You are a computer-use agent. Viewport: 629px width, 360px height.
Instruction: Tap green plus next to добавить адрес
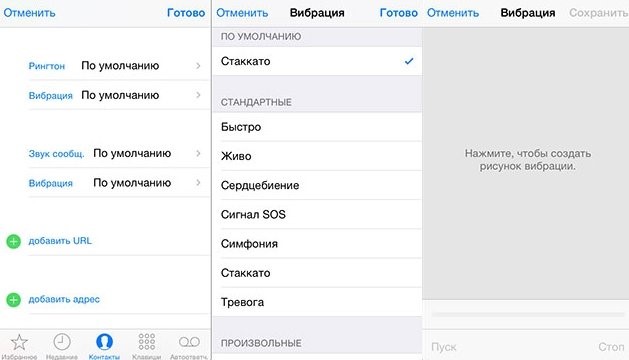(14, 300)
